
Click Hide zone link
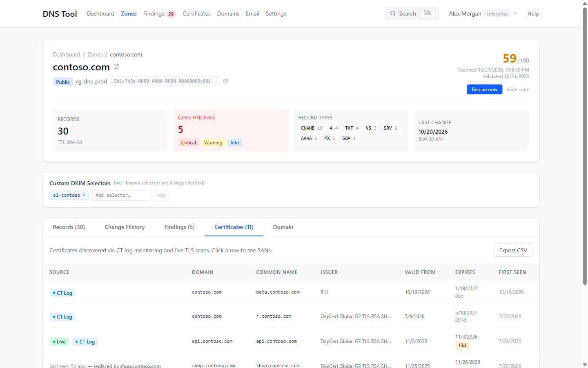point(518,90)
